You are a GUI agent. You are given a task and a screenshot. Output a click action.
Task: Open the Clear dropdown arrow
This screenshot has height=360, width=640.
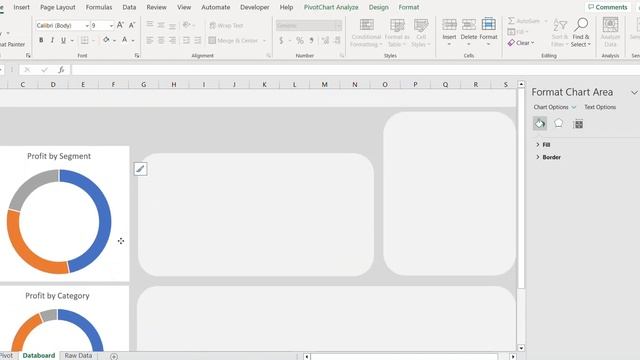[533, 43]
